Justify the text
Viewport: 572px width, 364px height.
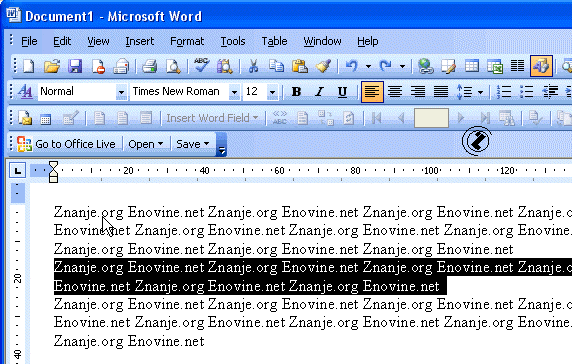(x=441, y=92)
